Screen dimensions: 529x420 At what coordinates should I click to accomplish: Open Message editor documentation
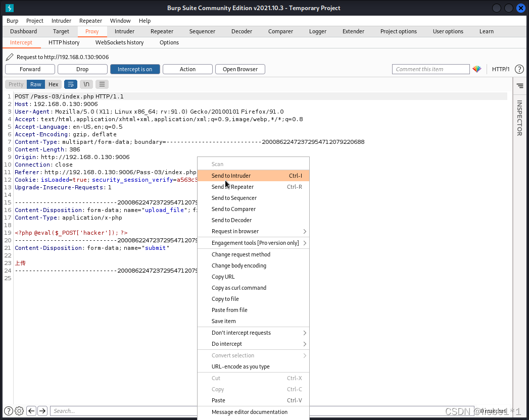[253, 412]
